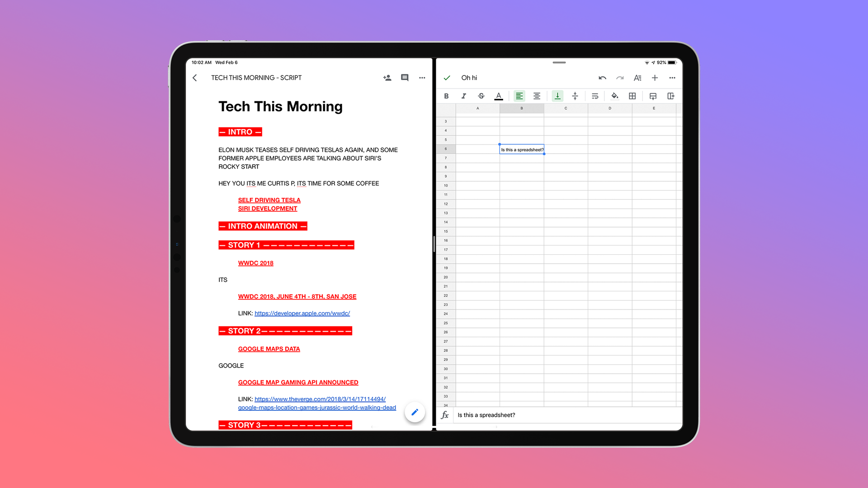The width and height of the screenshot is (868, 488).
Task: Select column A header
Action: click(478, 108)
